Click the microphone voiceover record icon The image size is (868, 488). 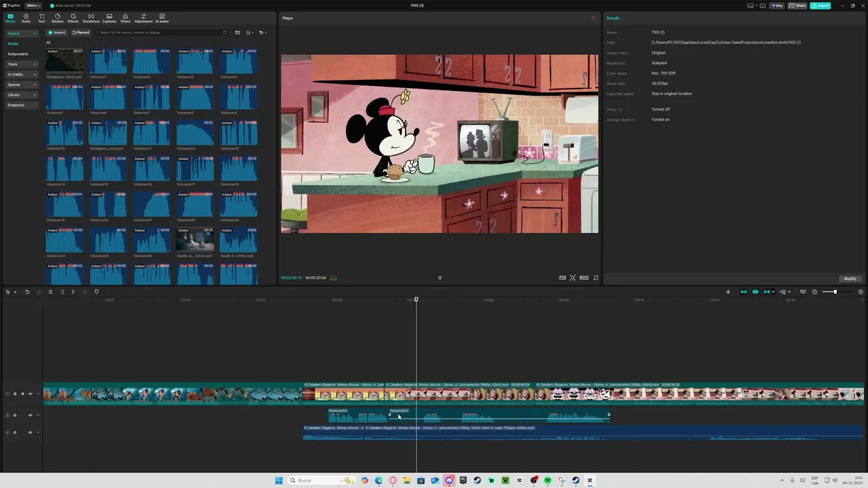pos(728,291)
